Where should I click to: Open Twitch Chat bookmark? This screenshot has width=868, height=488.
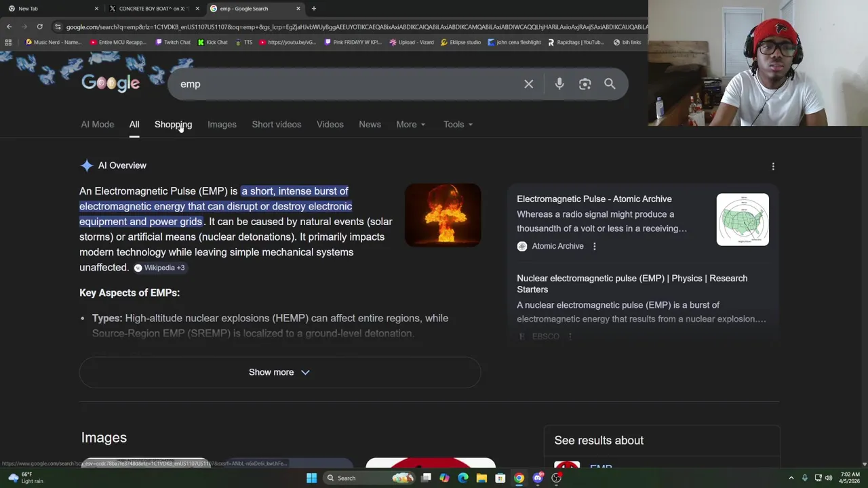coord(173,42)
